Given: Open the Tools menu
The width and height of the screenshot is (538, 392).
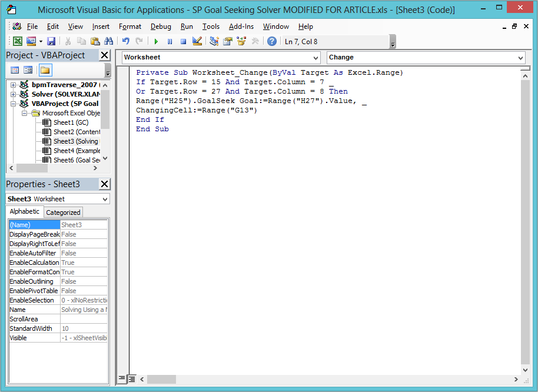Looking at the screenshot, I should 211,26.
